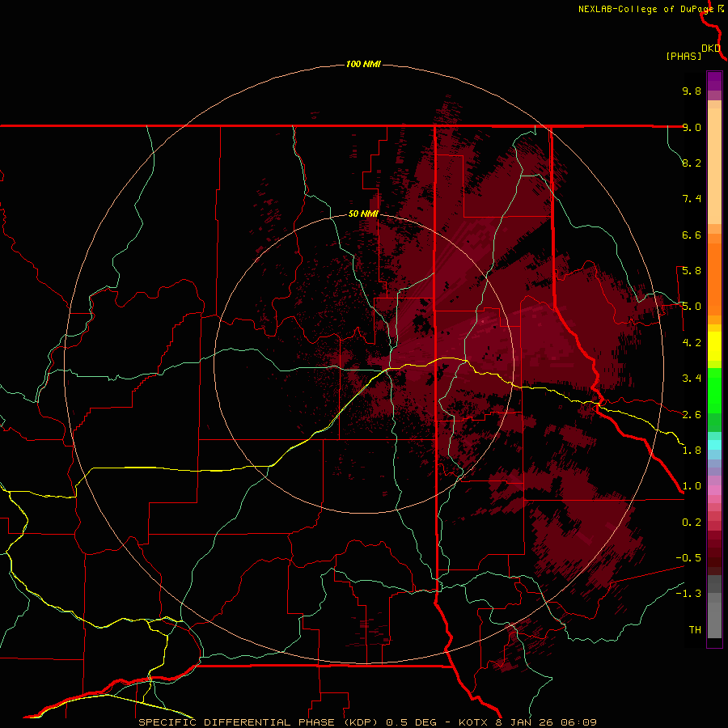
Task: Click the 6.6 value on the color scale
Action: pyautogui.click(x=692, y=235)
